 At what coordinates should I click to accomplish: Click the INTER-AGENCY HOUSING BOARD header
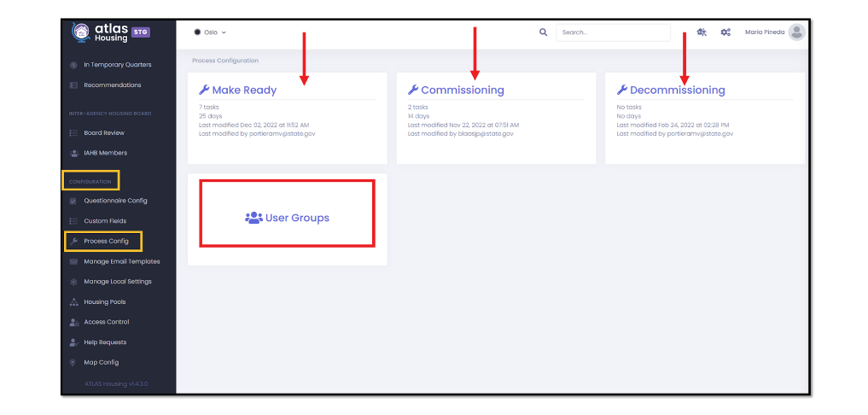tap(110, 114)
